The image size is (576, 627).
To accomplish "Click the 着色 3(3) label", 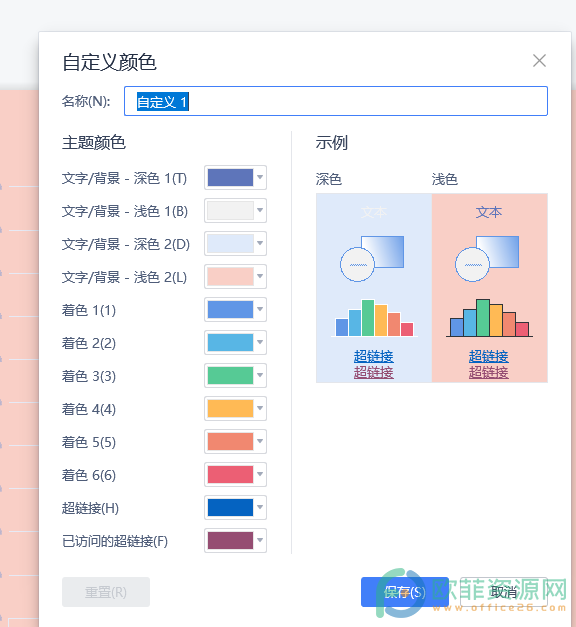I will tap(89, 376).
